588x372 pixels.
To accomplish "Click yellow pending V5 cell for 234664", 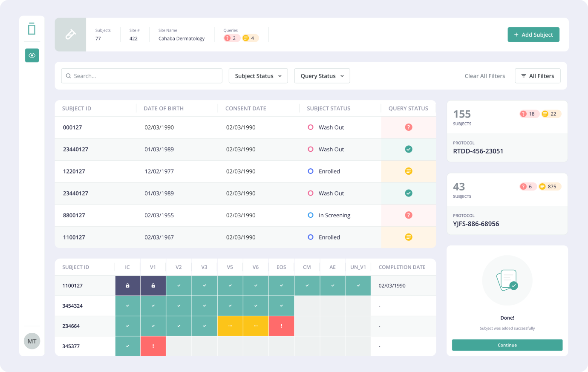I will [230, 326].
